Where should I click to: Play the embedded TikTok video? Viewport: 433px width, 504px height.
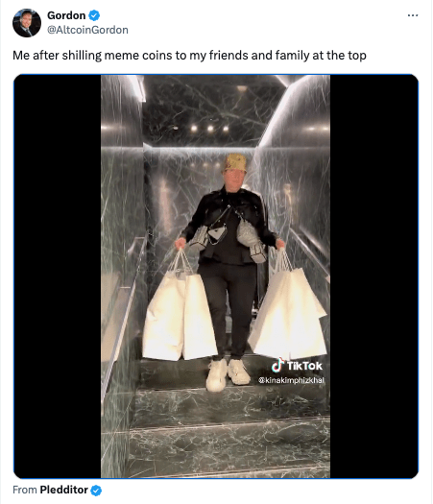[216, 276]
